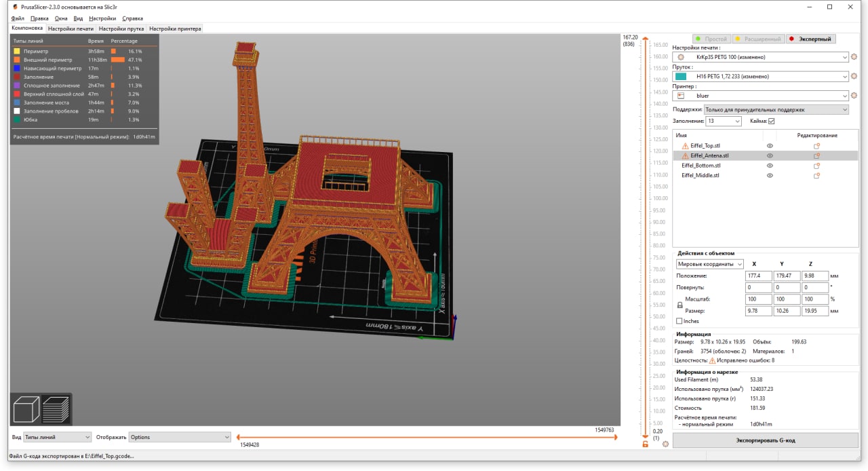This screenshot has width=868, height=471.
Task: Hide Eiffel_Bottom.stl using its eye icon
Action: tap(770, 166)
